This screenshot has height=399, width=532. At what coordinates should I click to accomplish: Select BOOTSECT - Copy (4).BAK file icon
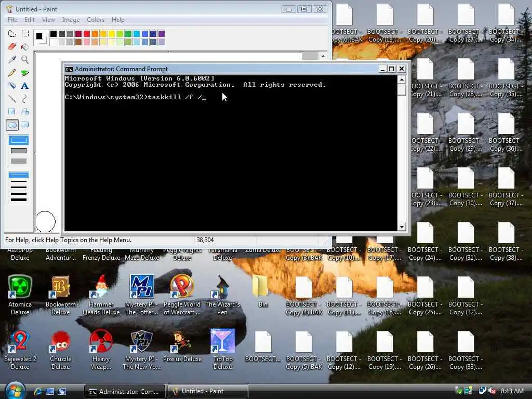click(303, 295)
